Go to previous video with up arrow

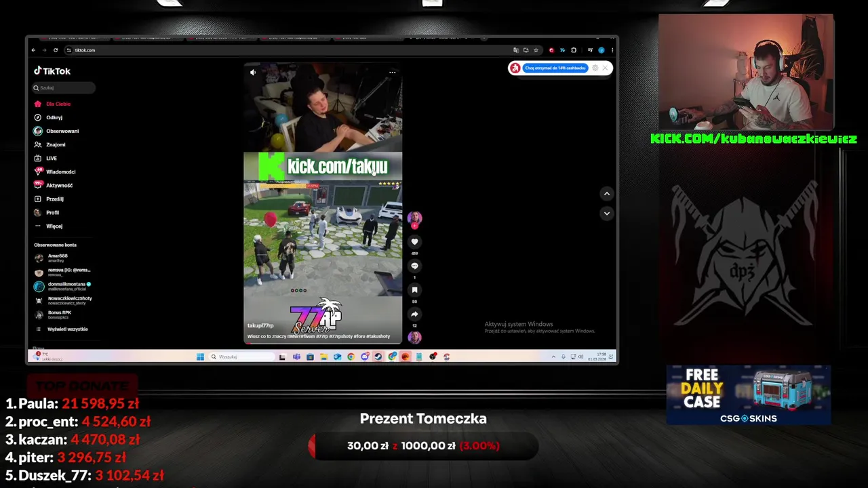pos(607,194)
